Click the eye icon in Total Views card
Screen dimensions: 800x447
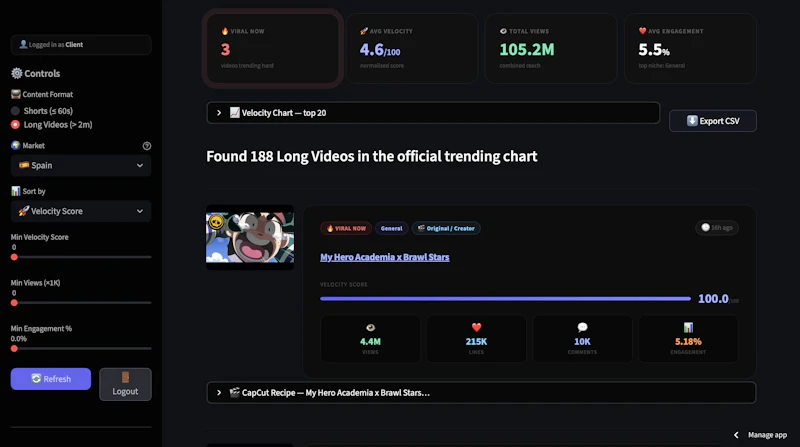(x=504, y=31)
